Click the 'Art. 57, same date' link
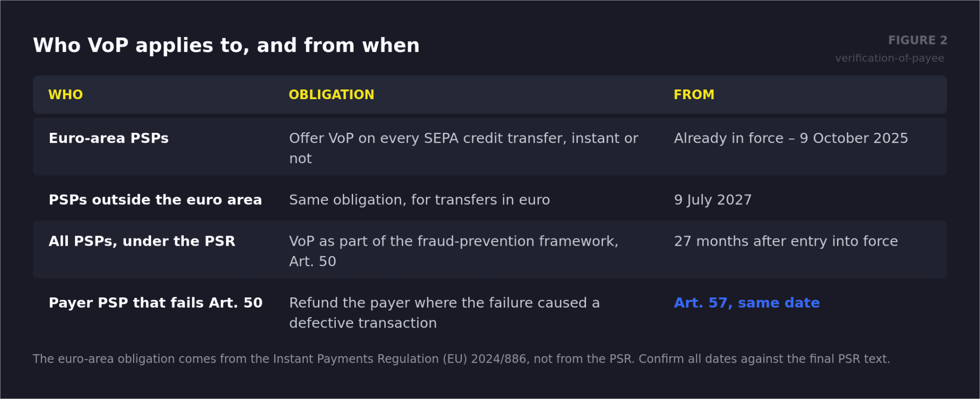 click(x=747, y=303)
